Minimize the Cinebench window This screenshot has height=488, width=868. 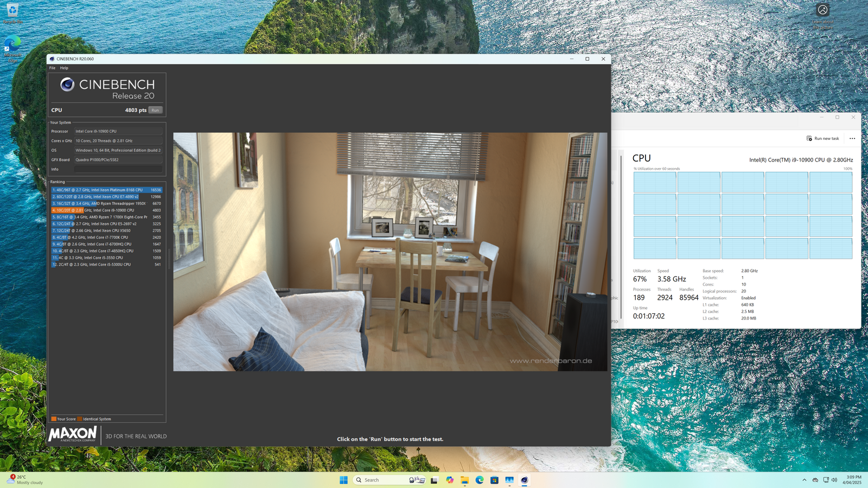[571, 59]
